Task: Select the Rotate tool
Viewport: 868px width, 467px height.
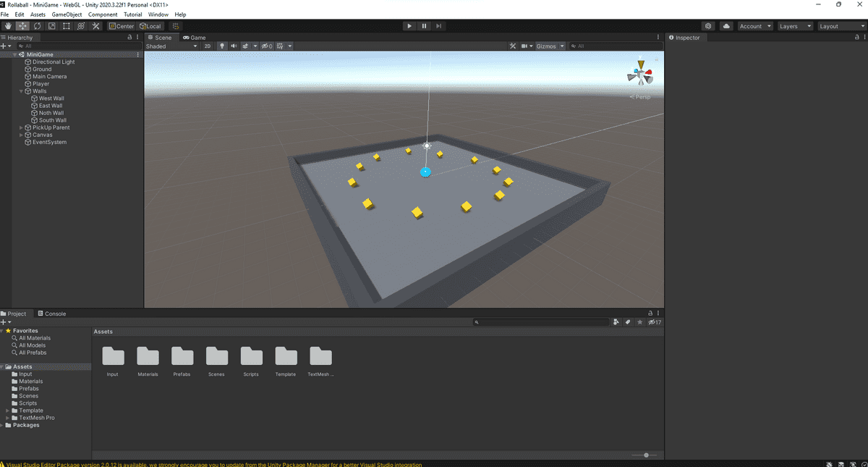Action: click(37, 26)
